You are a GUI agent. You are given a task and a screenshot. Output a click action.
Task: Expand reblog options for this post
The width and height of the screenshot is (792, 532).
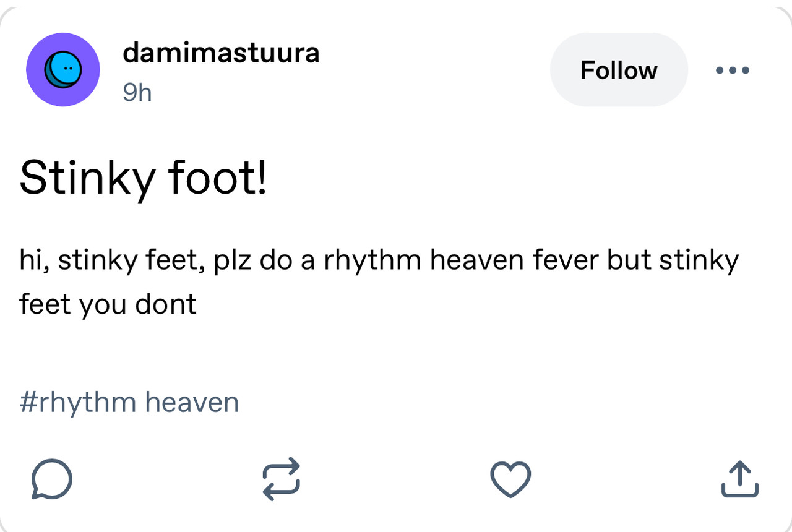click(x=282, y=479)
